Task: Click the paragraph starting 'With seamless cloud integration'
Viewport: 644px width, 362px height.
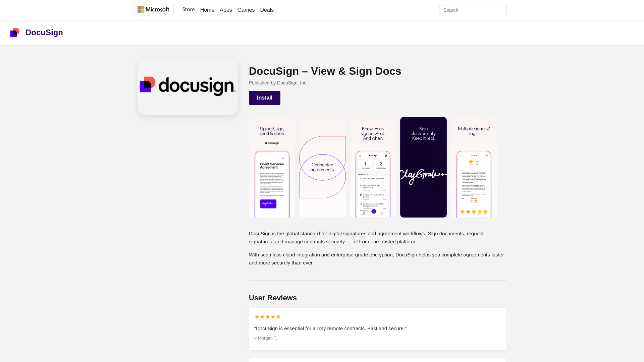Action: (x=378, y=259)
